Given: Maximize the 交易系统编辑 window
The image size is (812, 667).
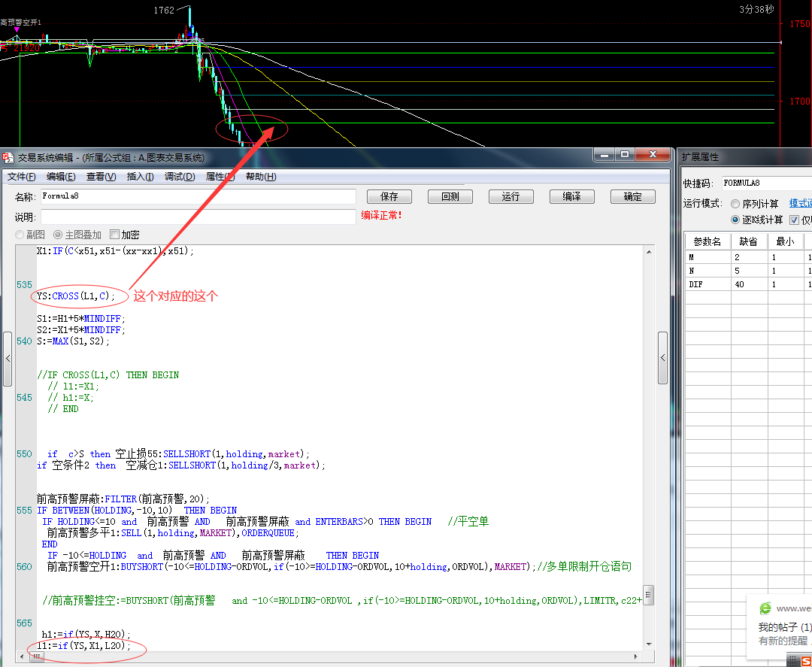Looking at the screenshot, I should point(625,154).
